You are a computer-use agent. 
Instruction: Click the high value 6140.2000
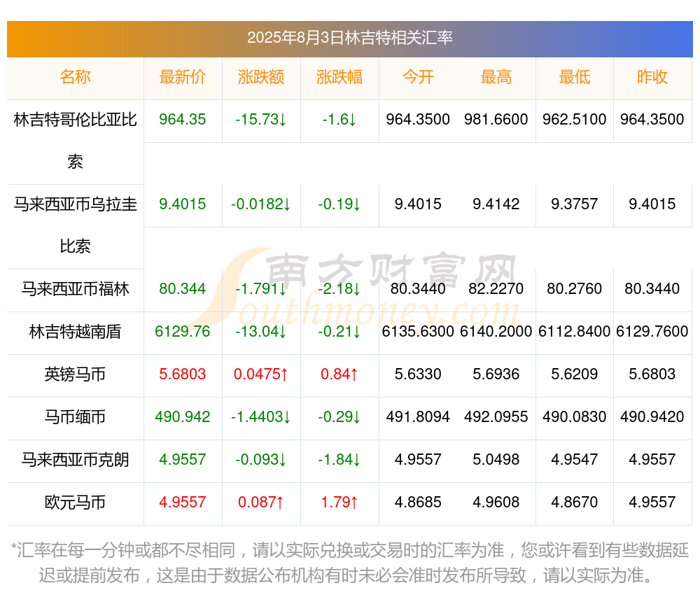(x=496, y=332)
